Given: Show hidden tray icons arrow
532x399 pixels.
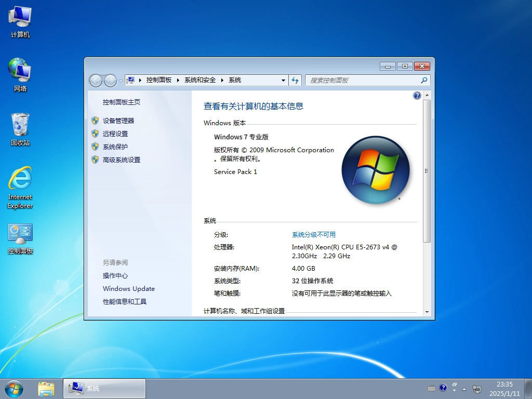Looking at the screenshot, I should tap(464, 389).
